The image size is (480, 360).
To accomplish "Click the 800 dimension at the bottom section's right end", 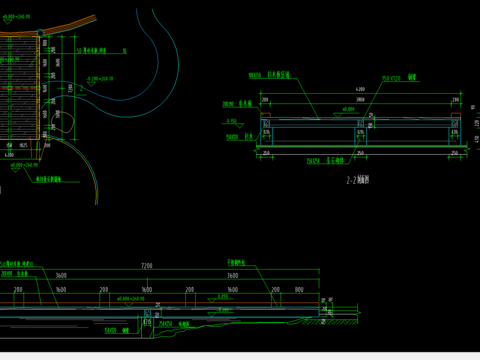I will click(299, 289).
